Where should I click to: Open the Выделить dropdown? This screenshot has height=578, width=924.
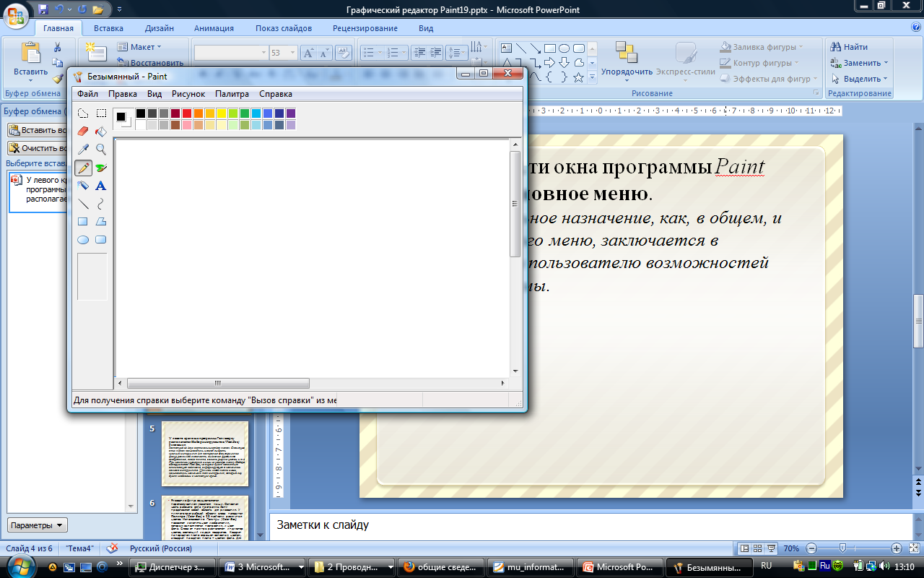(859, 79)
